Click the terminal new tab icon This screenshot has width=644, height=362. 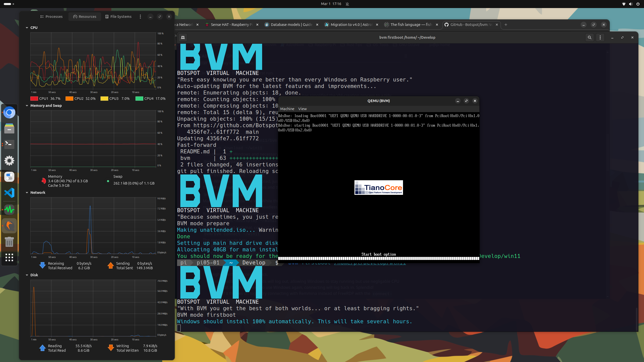(183, 37)
